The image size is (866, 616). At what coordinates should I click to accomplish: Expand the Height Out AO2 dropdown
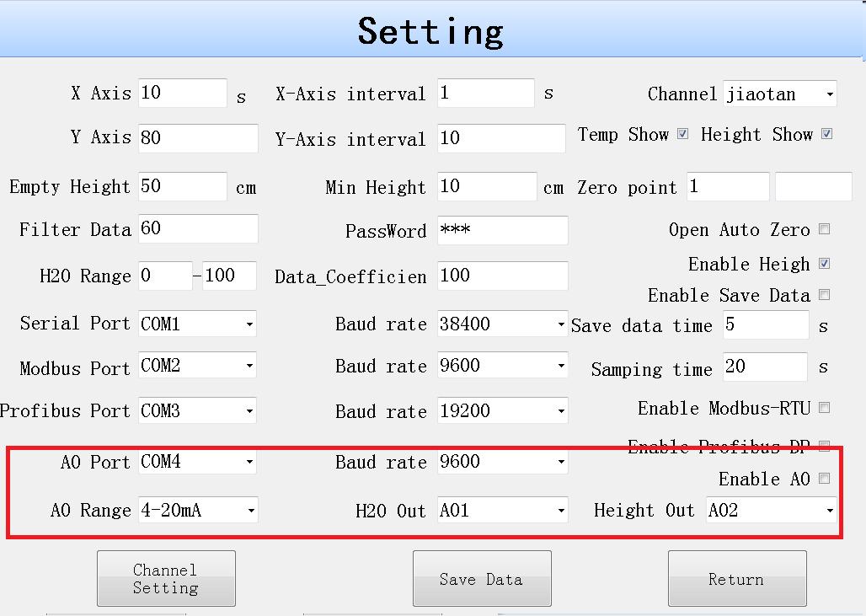pyautogui.click(x=771, y=510)
